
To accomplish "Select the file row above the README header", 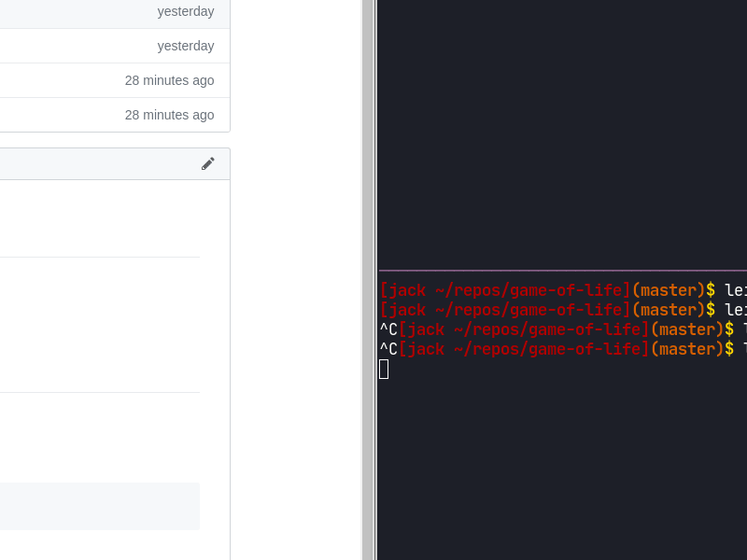I will (93, 115).
